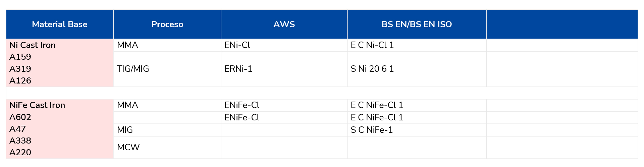Click the S Ni 20 6 1 cell
Viewport: 644px width, 167px height.
coord(417,69)
